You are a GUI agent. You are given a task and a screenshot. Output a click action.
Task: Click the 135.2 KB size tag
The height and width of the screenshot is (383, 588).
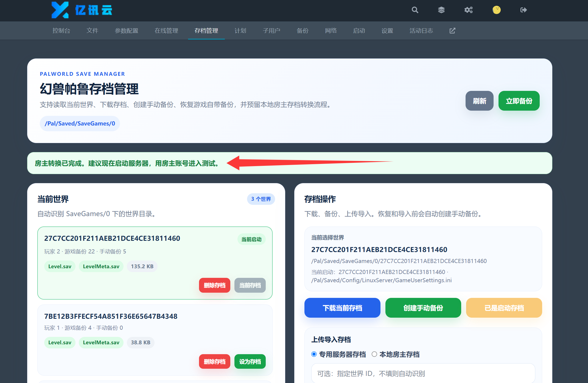[x=142, y=266]
